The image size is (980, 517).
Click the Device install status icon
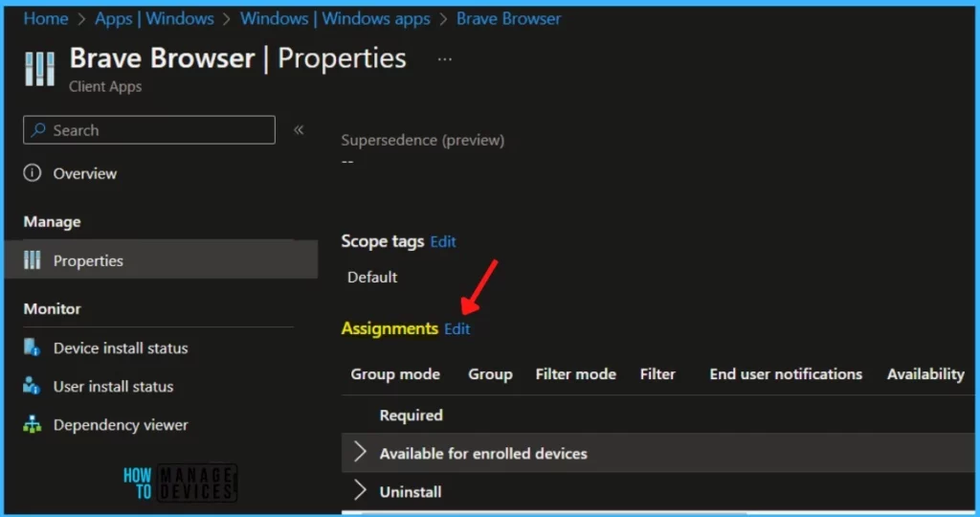[x=32, y=347]
